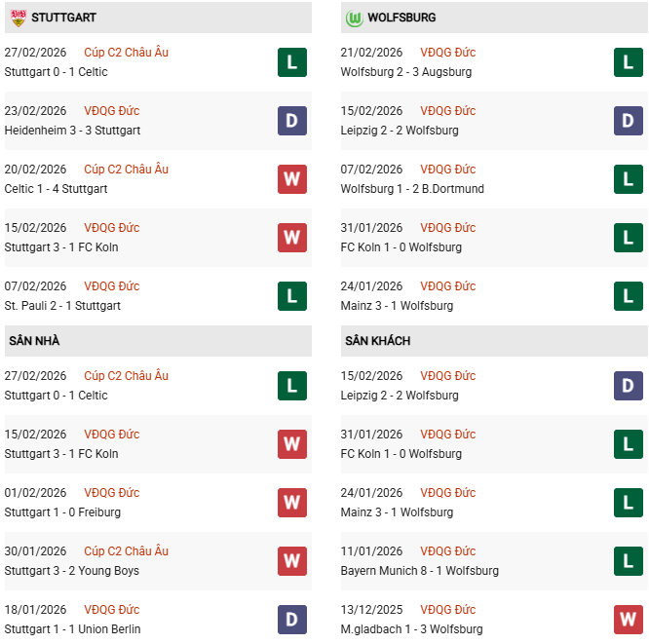Screen dimensions: 649x644
Task: Open the WOLFSBURG team header
Action: pos(401,18)
